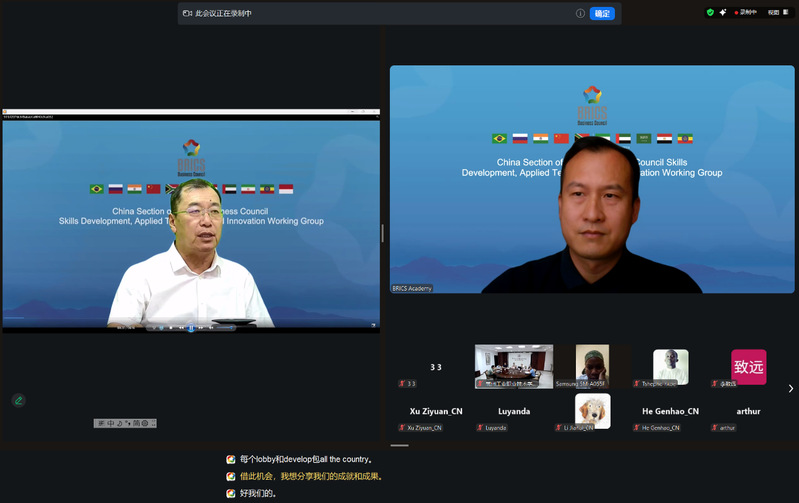Toggle IME punctuation mode
The image size is (799, 503).
tap(128, 423)
